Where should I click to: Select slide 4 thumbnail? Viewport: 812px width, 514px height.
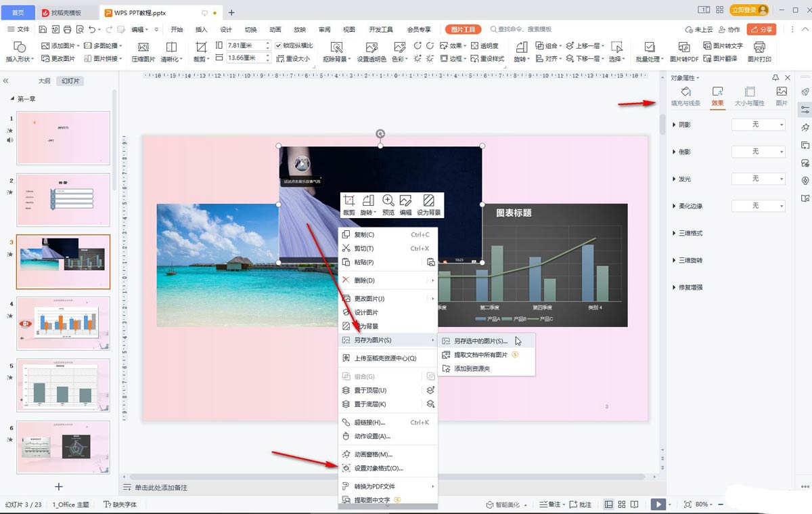(x=63, y=322)
